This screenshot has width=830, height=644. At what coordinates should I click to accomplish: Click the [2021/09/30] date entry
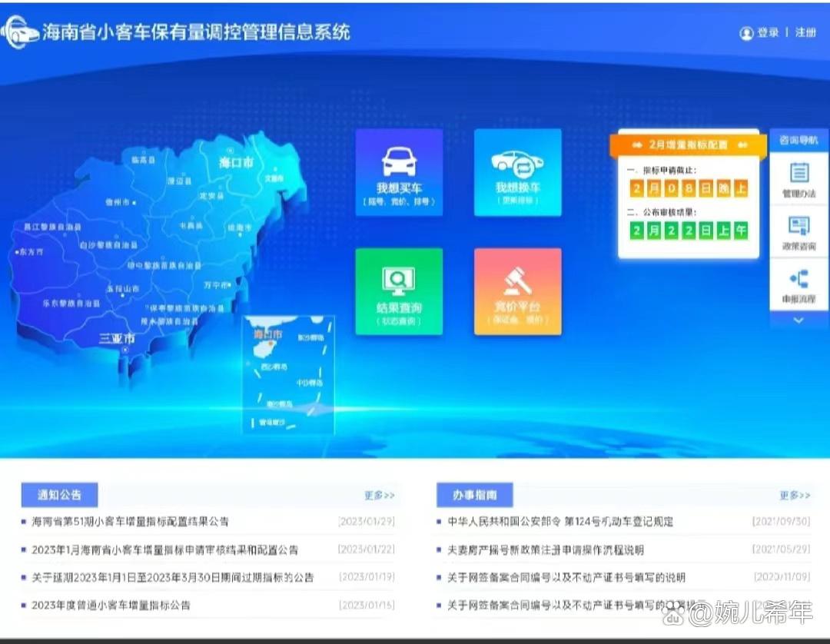point(782,521)
